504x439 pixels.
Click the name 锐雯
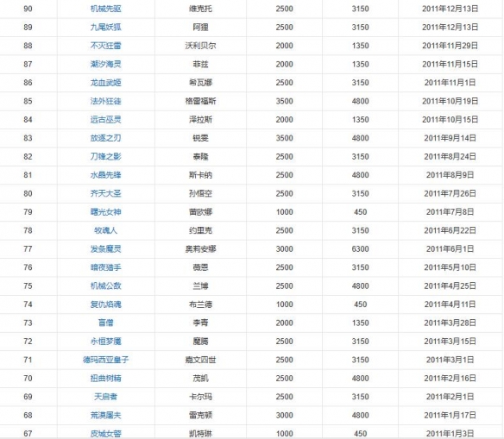pyautogui.click(x=200, y=138)
